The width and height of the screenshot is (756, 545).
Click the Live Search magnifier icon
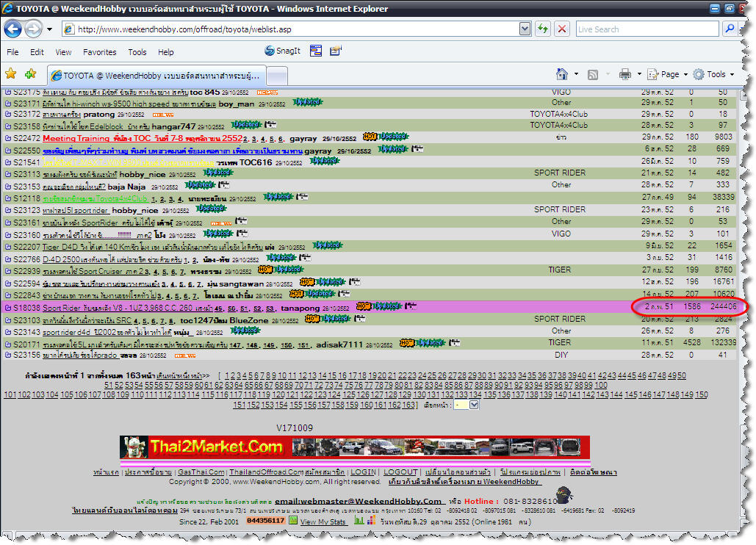coord(730,29)
